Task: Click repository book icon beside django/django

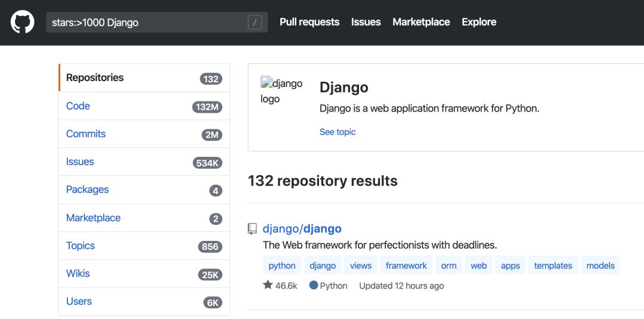Action: [252, 229]
